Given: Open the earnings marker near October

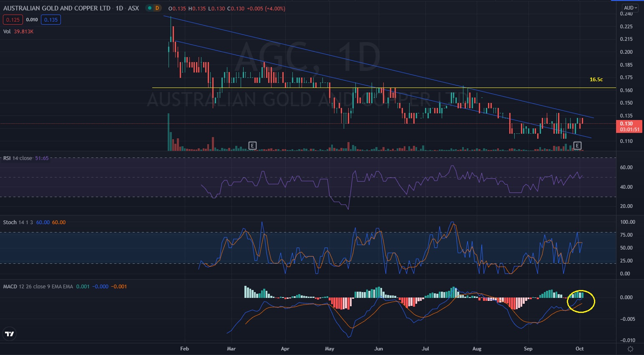Looking at the screenshot, I should [577, 145].
